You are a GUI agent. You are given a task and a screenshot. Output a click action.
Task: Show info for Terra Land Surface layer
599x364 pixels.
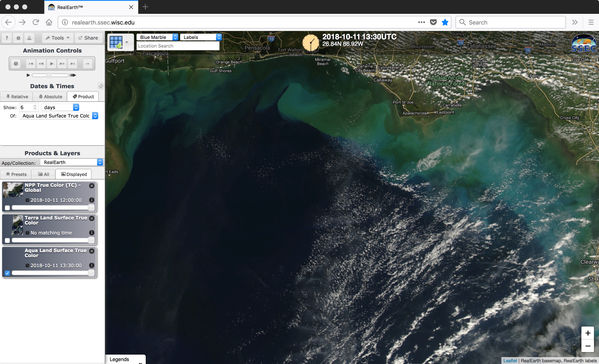point(92,232)
